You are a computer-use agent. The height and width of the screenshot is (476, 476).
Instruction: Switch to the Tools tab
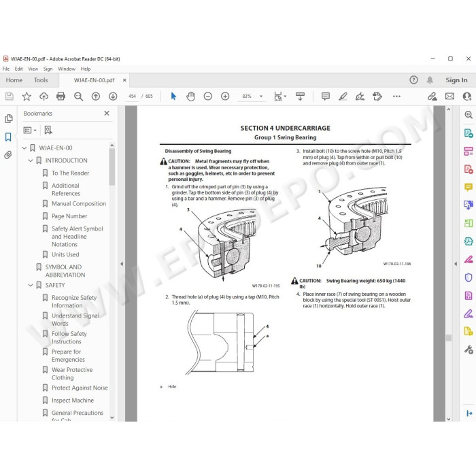coord(41,80)
